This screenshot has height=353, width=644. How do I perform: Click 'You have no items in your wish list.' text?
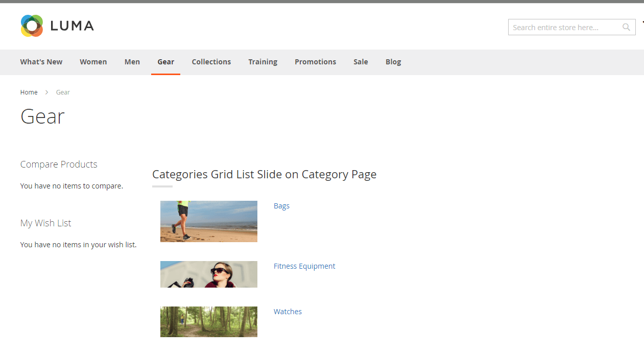[x=79, y=245]
